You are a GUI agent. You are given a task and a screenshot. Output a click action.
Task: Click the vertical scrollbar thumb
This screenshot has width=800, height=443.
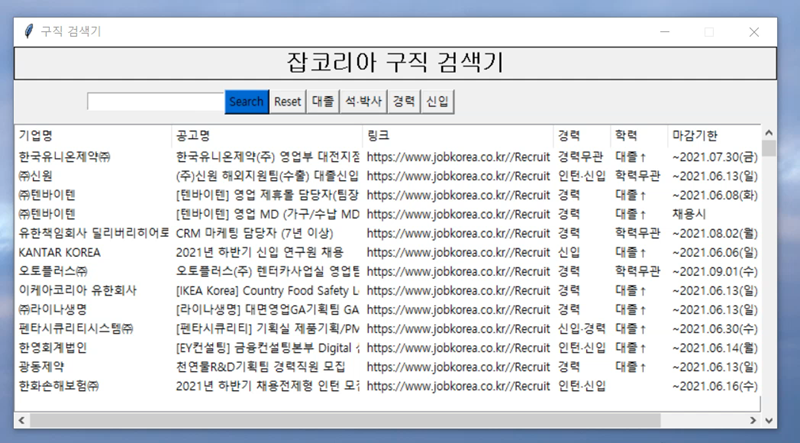click(x=768, y=148)
